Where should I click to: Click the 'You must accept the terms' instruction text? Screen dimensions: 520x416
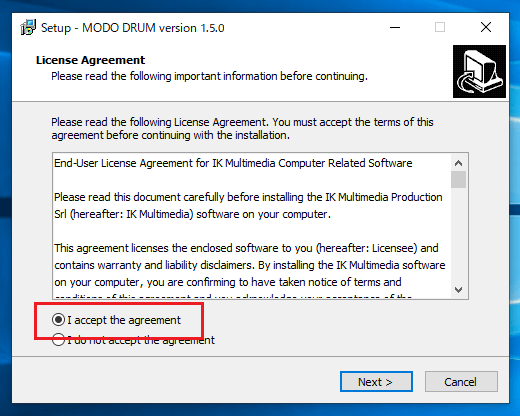[x=353, y=122]
